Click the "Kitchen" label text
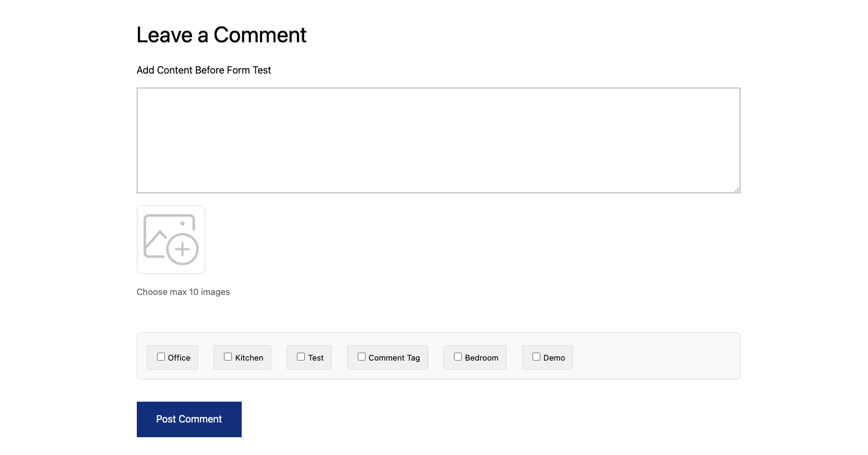Screen dimensions: 868x455 [x=249, y=358]
